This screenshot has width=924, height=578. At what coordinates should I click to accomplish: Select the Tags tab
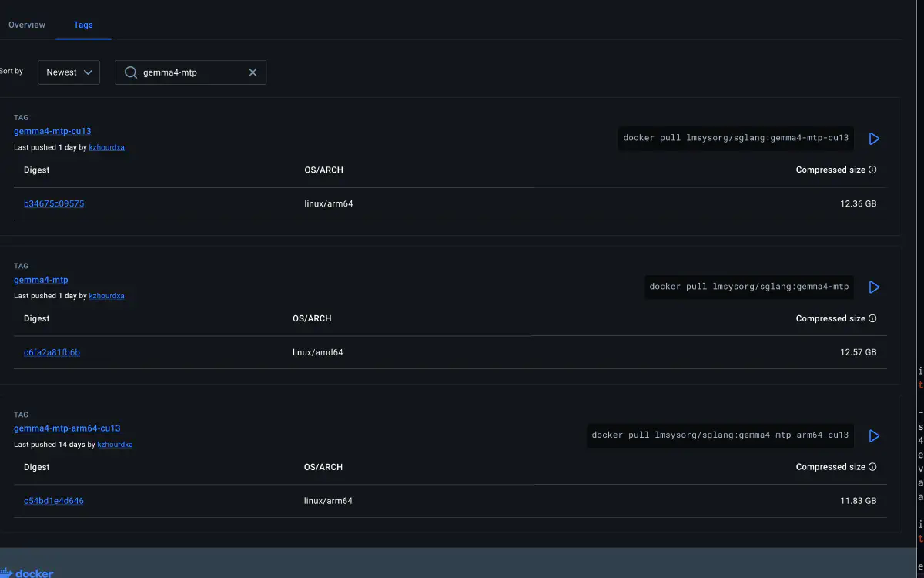[83, 25]
